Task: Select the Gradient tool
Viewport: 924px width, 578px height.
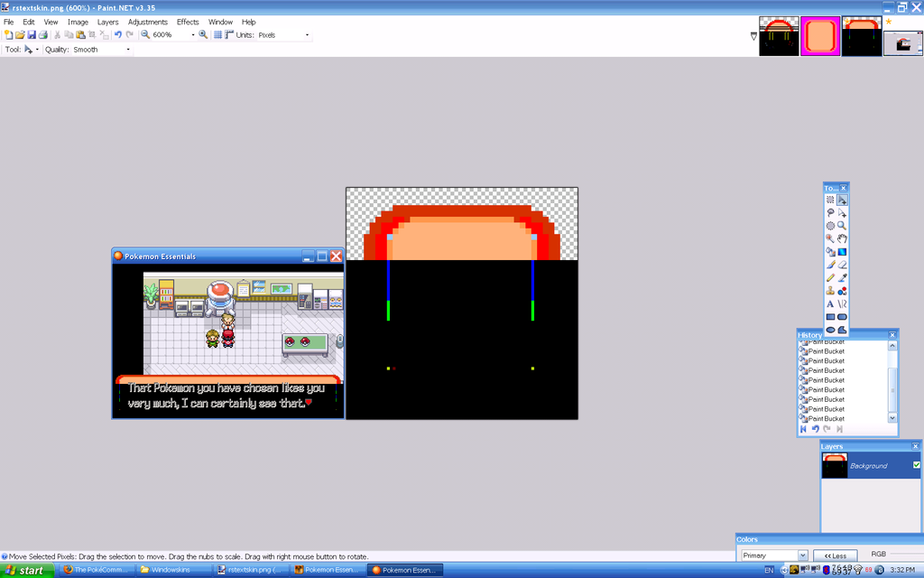Action: coord(842,252)
